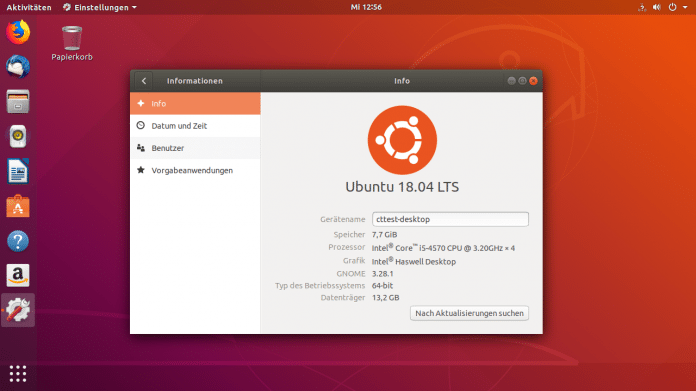Open Ubuntu Software store icon
696x391 pixels.
[x=18, y=206]
